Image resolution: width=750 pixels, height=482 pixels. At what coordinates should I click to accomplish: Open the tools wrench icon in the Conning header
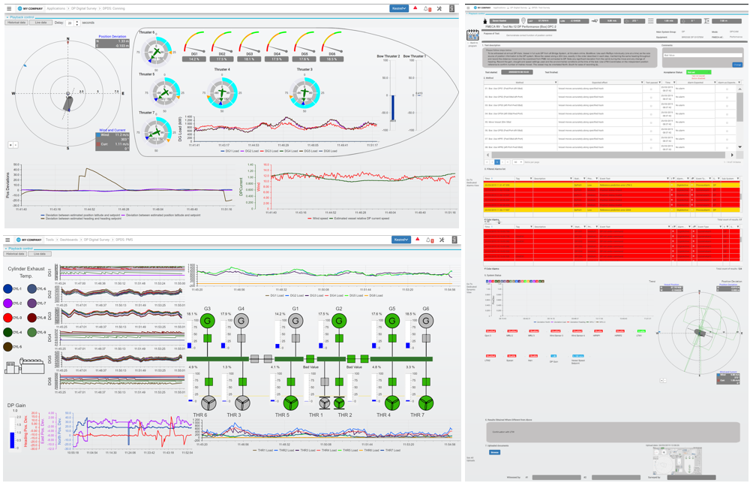(x=441, y=8)
